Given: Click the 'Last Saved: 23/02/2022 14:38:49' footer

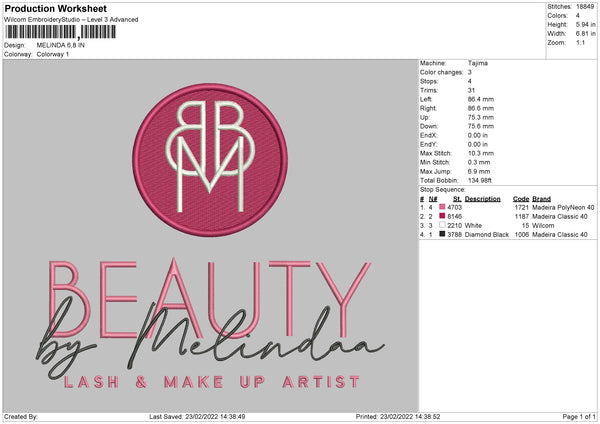Looking at the screenshot, I should [x=197, y=416].
